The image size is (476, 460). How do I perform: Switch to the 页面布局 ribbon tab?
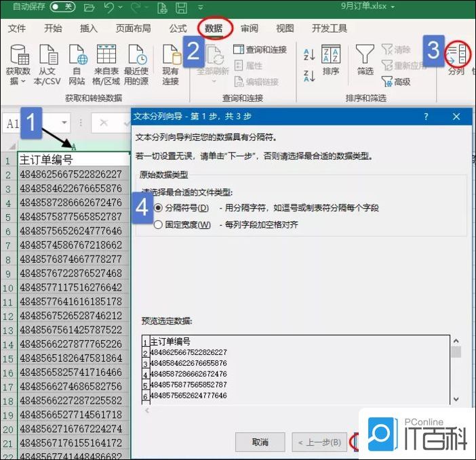(x=134, y=28)
